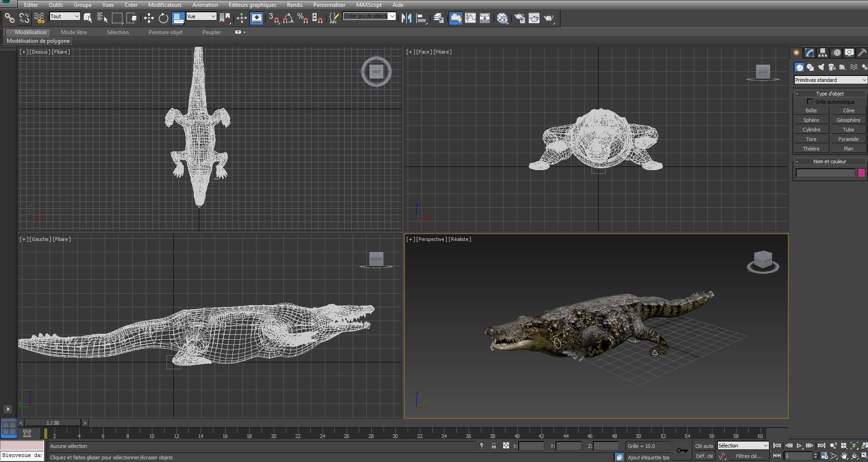
Task: Toggle the Percent Snap icon
Action: point(303,18)
